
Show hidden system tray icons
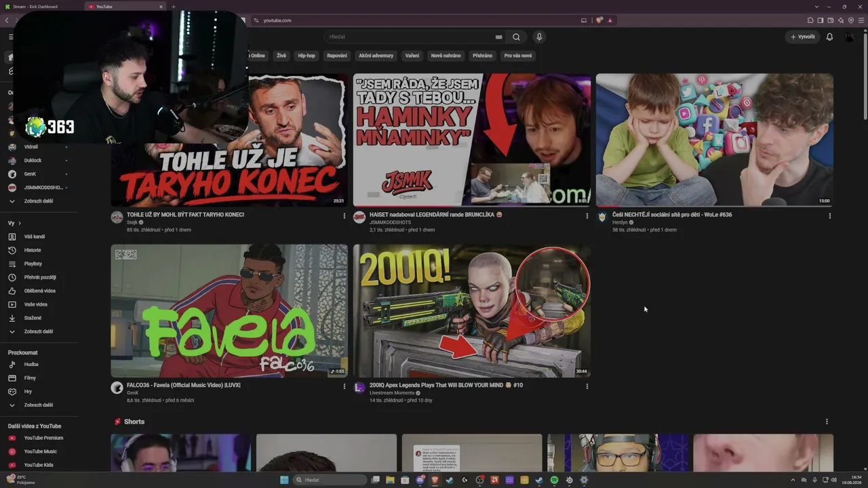coord(793,480)
